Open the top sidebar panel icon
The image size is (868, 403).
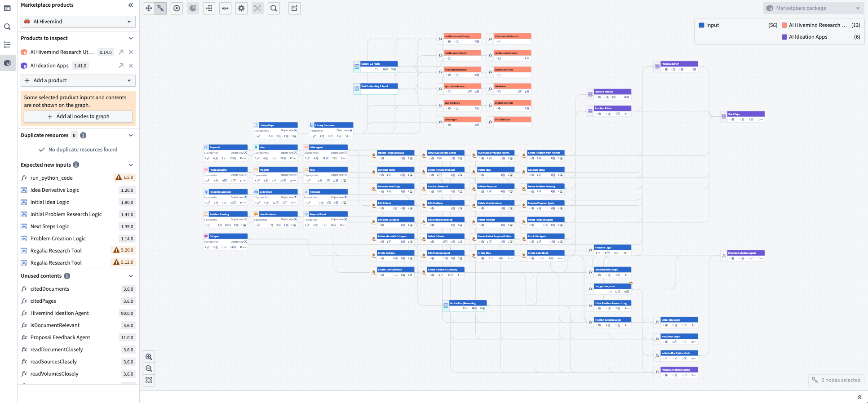pyautogui.click(x=7, y=8)
